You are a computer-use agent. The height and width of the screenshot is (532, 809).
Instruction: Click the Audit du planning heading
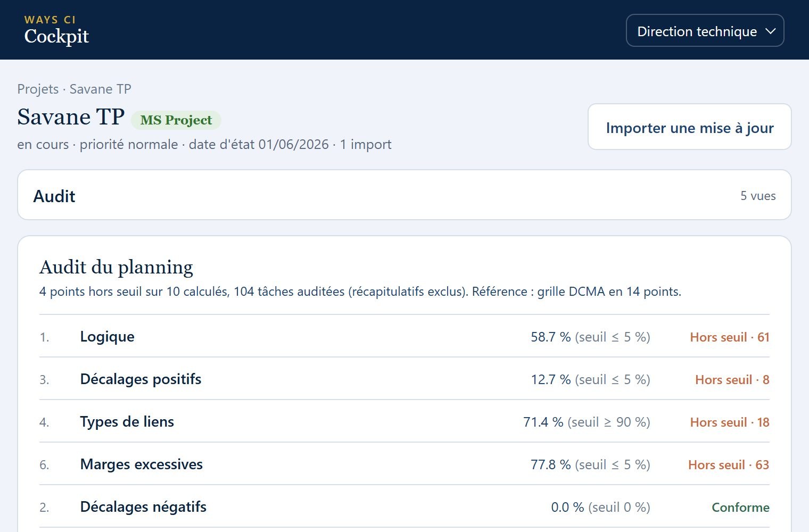click(116, 267)
